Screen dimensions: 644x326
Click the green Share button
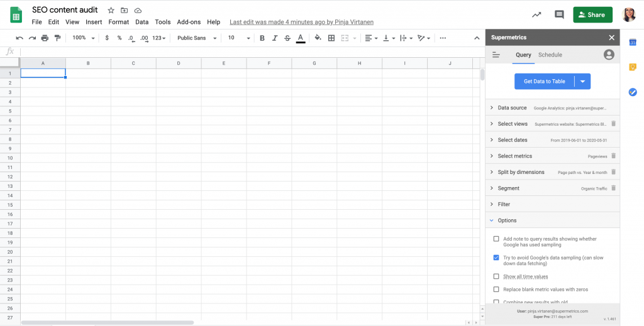592,14
